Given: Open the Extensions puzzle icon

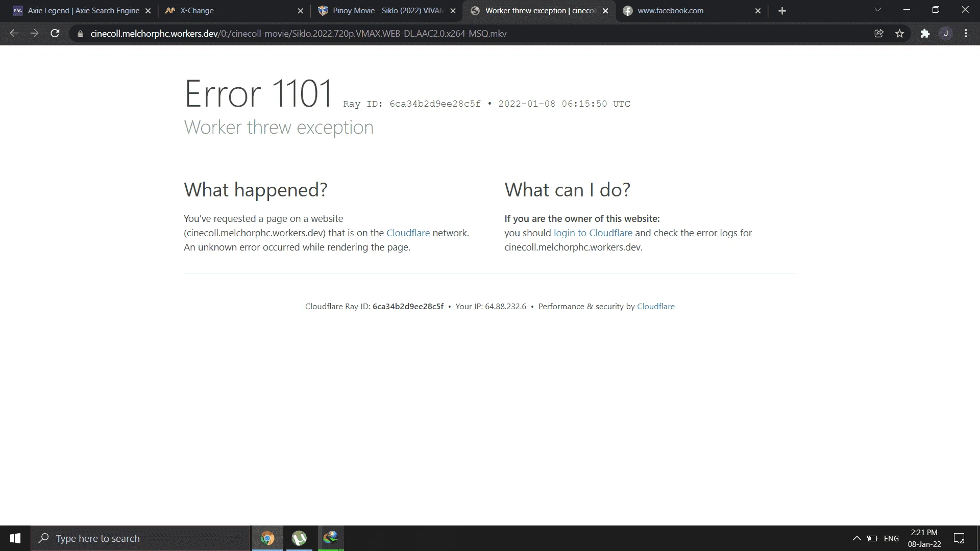Looking at the screenshot, I should [x=925, y=34].
